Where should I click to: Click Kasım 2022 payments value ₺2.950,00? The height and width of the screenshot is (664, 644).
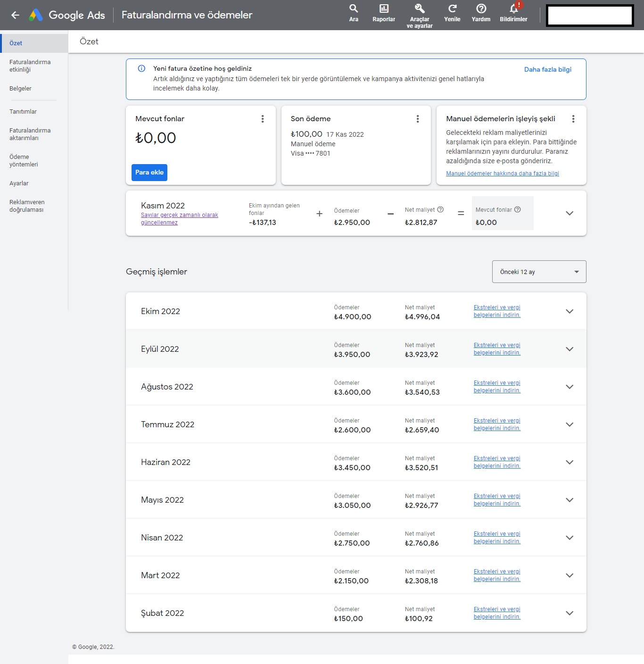[x=352, y=223]
